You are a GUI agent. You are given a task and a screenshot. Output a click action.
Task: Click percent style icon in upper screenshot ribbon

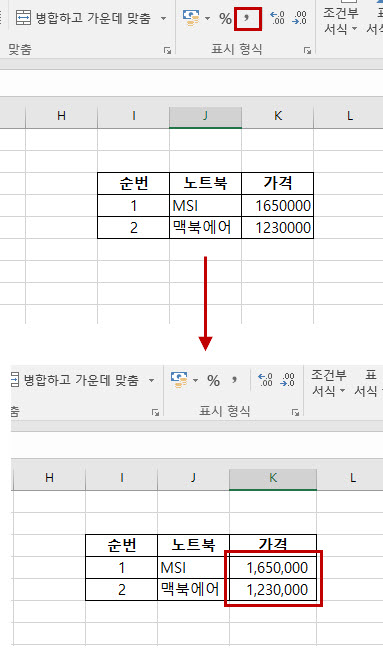225,19
